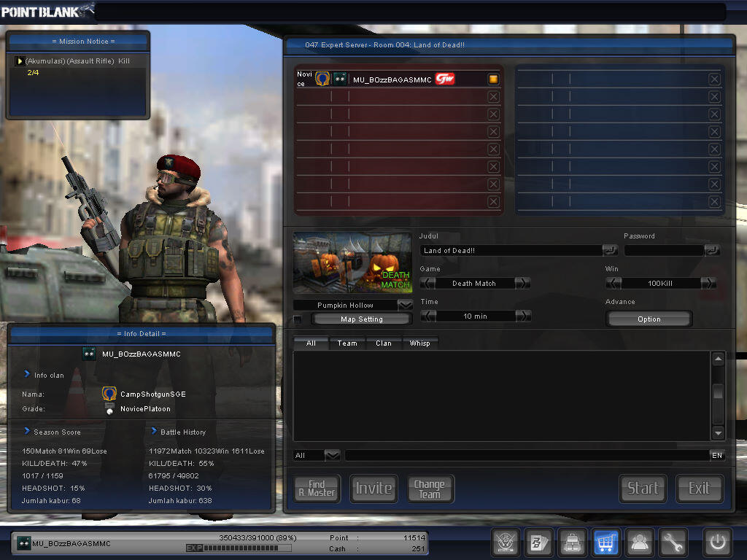Open the clan emblem menu icon
The width and height of the screenshot is (747, 560).
pyautogui.click(x=505, y=542)
